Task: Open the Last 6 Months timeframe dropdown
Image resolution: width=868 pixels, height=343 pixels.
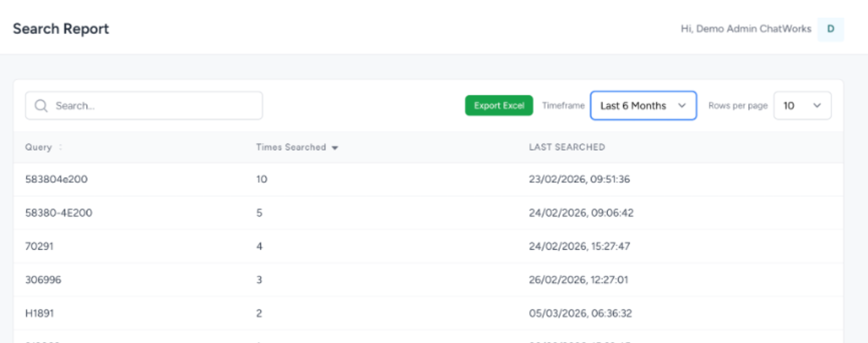Action: click(643, 106)
